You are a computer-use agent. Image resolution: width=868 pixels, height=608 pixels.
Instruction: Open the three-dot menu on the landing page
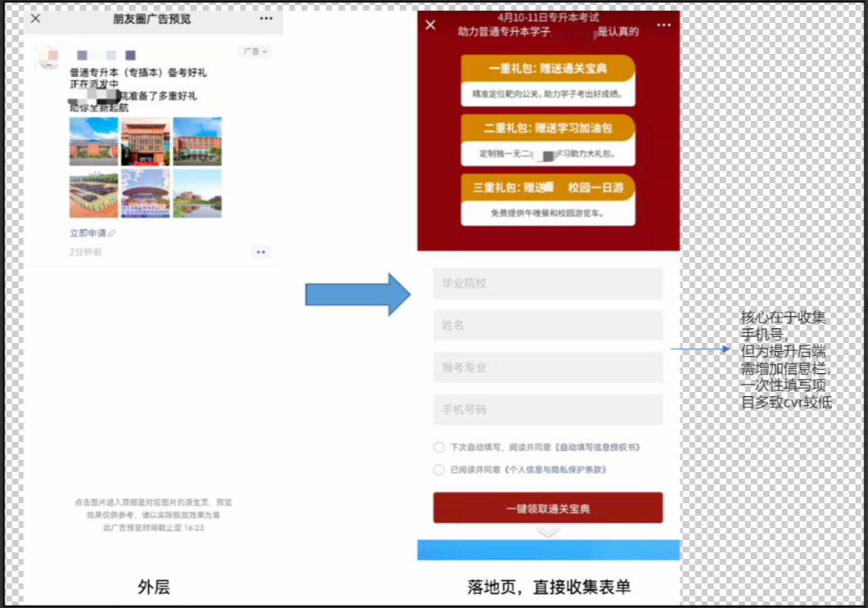663,25
